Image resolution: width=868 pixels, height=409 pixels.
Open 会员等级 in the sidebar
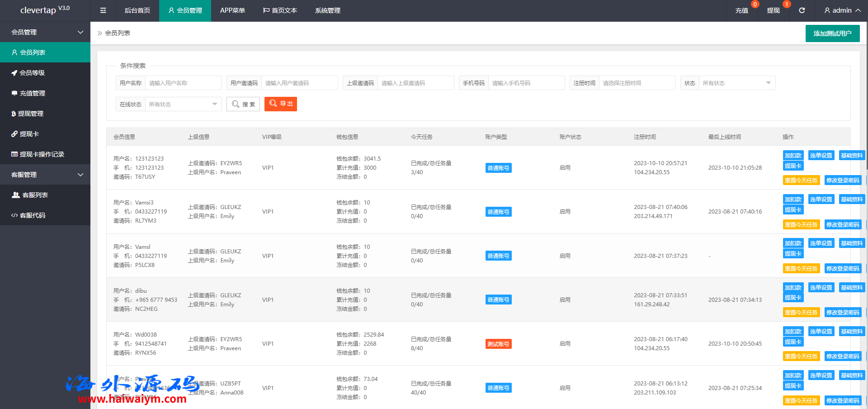[x=32, y=73]
